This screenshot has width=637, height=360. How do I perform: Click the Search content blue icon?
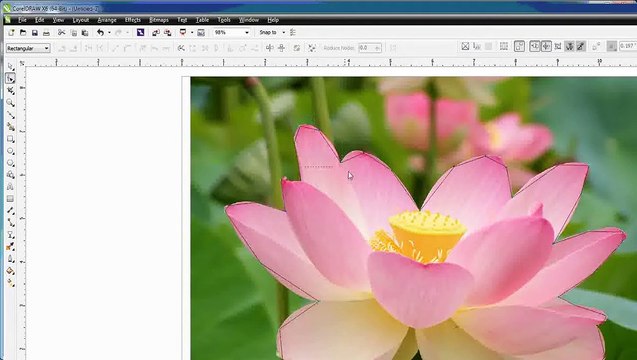coord(140,33)
